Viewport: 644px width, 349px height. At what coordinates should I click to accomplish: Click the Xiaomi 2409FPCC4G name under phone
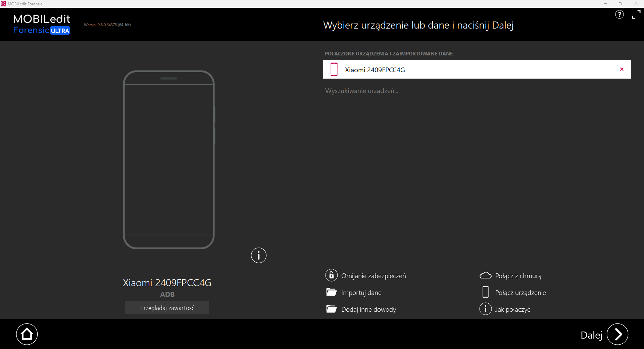167,283
